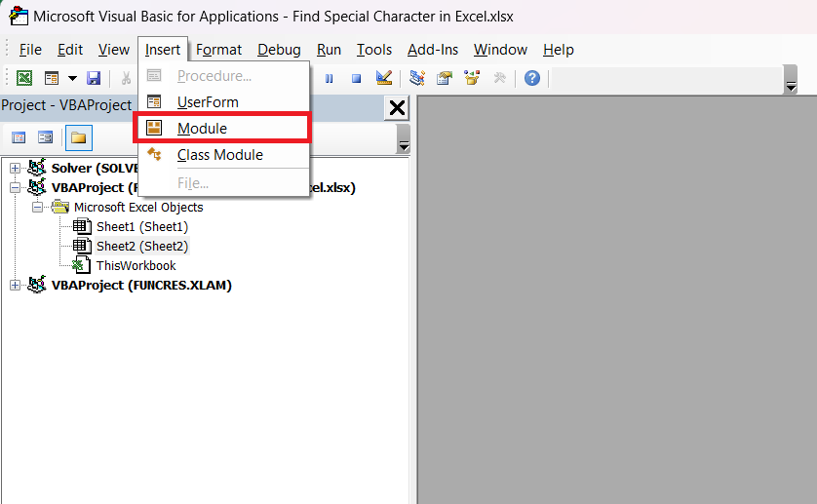Select Class Module menu entry
817x504 pixels.
[x=220, y=155]
